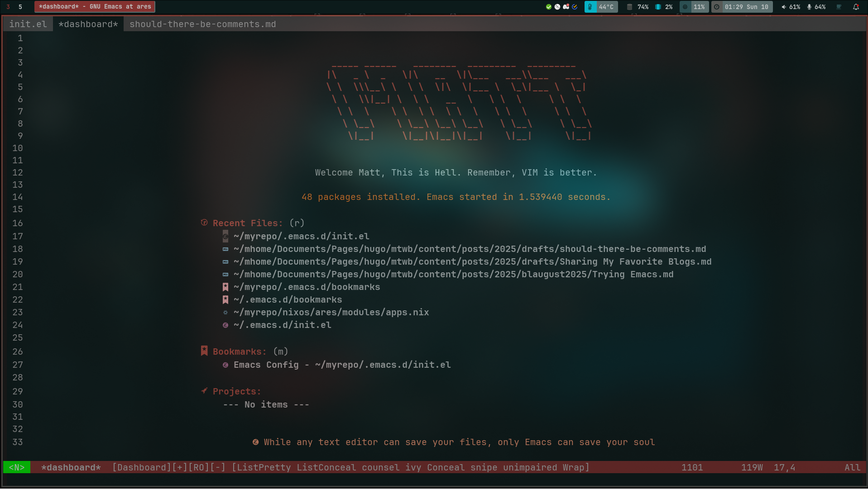Click the 119W word count
The height and width of the screenshot is (489, 868).
click(x=752, y=467)
